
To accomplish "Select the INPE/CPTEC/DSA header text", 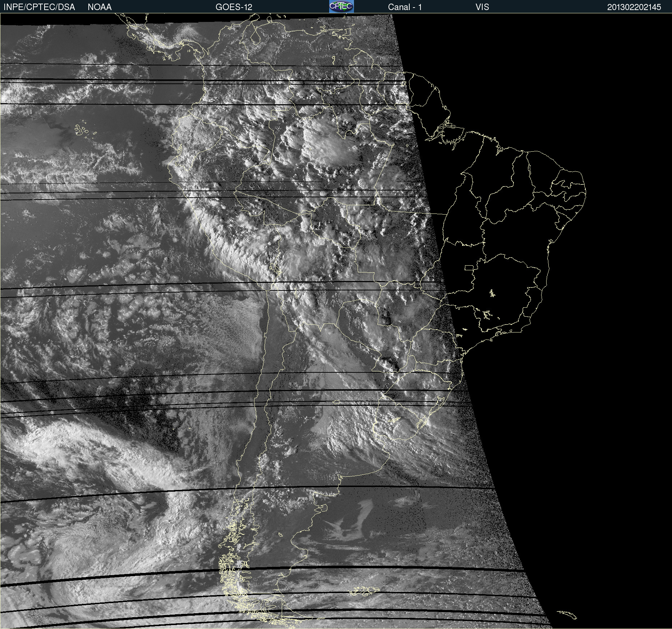I will pos(39,7).
